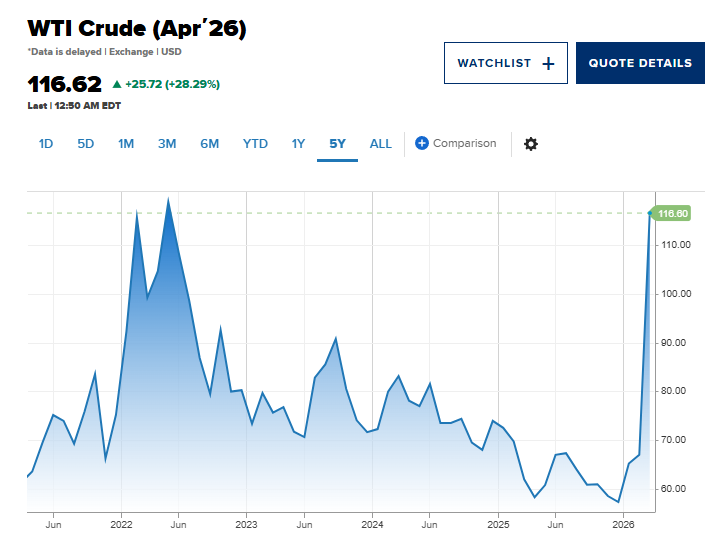Click the Comparison label
The image size is (725, 548).
tap(465, 143)
